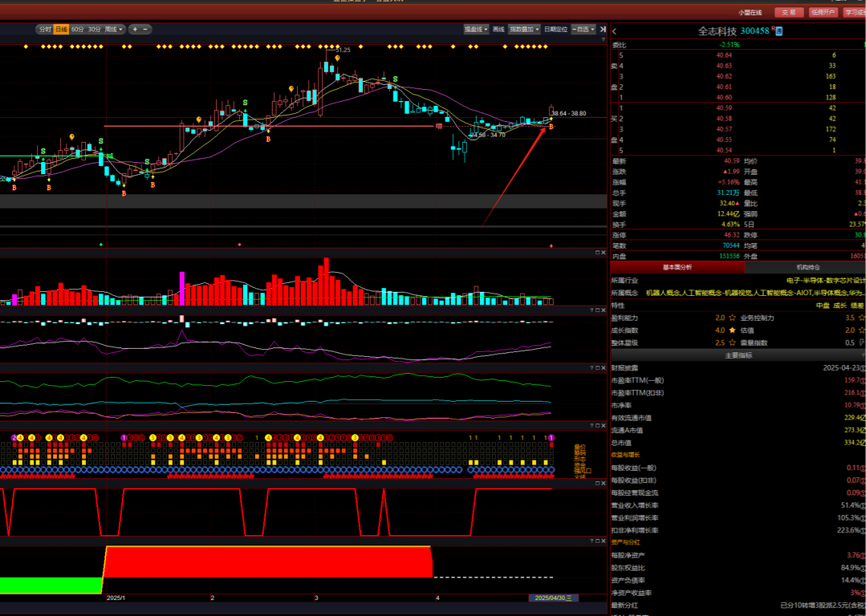Click the blue 创 badge next to 300458
This screenshot has width=866, height=616.
779,31
